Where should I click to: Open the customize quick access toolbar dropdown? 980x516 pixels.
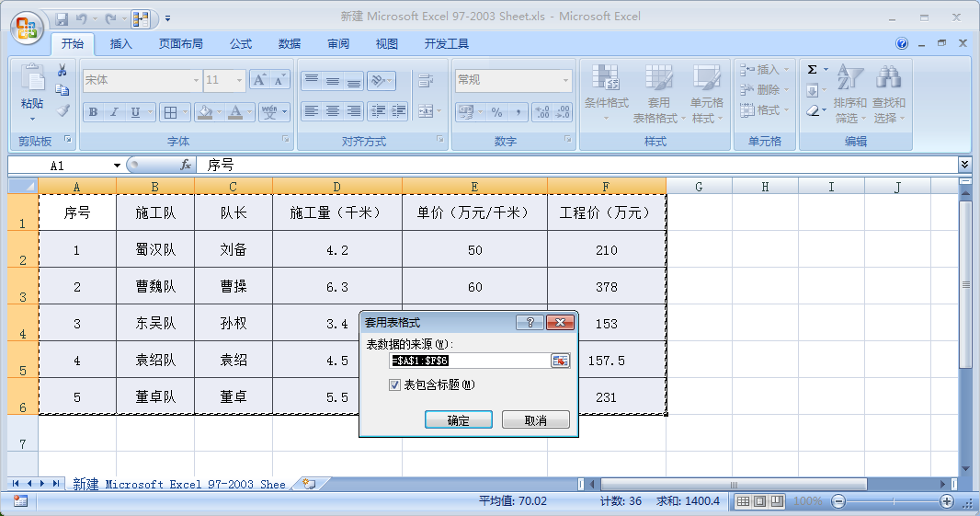pos(168,18)
